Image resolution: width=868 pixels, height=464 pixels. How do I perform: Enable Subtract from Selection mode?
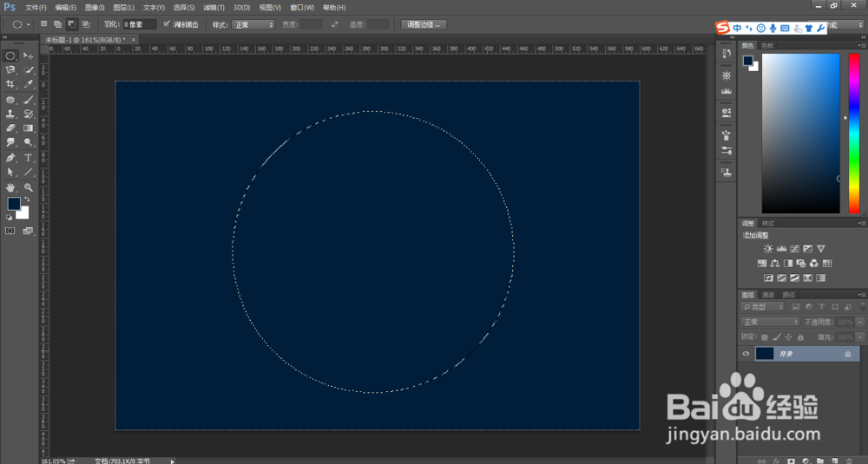coord(71,24)
